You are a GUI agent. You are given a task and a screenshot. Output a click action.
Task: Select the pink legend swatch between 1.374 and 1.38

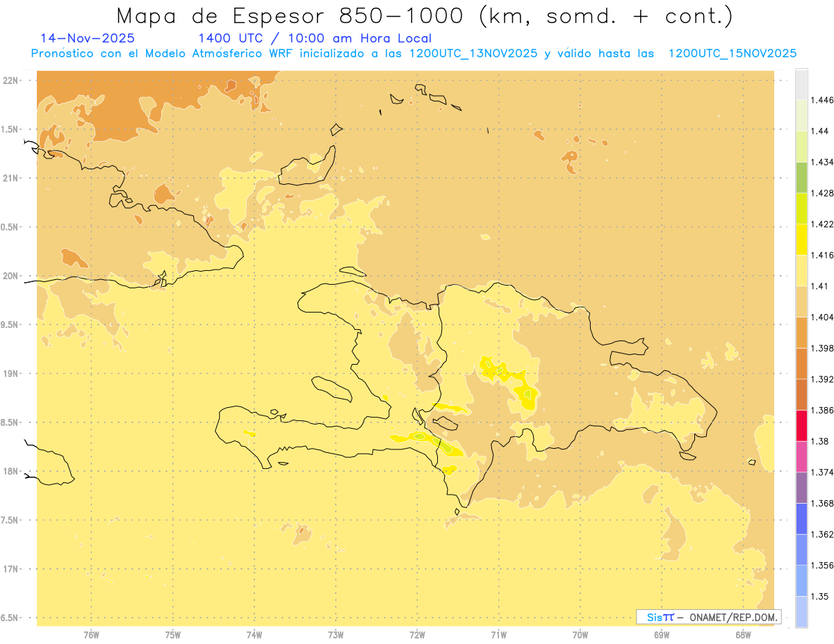click(801, 456)
